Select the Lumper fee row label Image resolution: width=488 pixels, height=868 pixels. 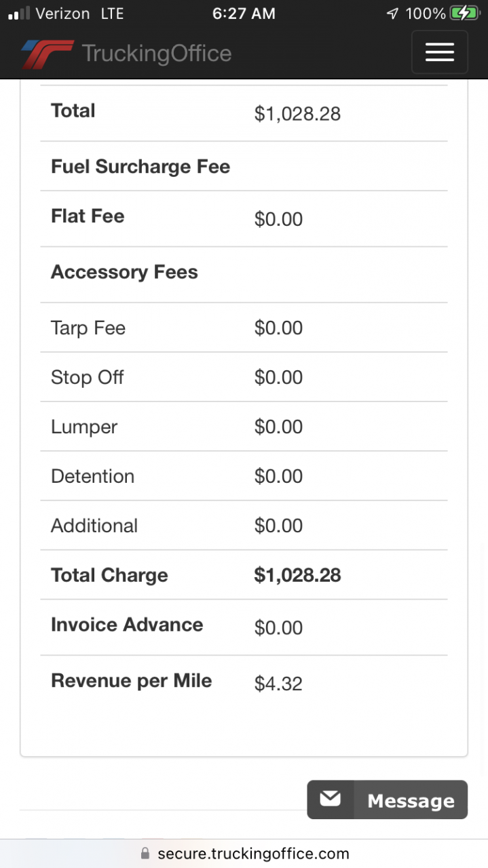coord(84,427)
